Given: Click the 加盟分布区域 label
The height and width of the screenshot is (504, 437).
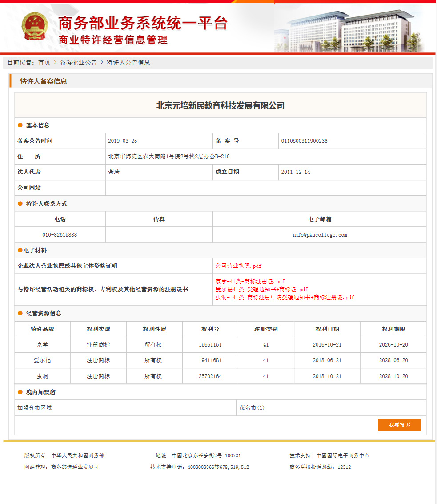Looking at the screenshot, I should [34, 407].
